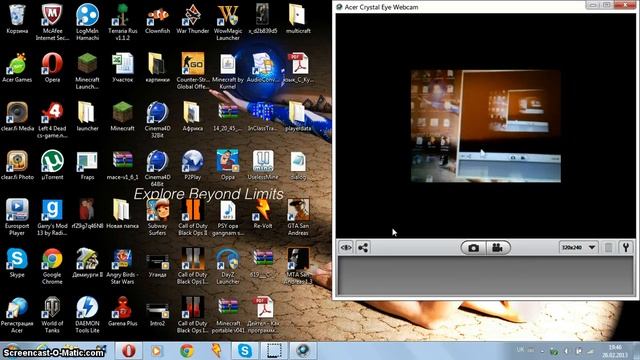Open Counter-Strike Global Offensive shortcut
The height and width of the screenshot is (360, 640).
[193, 71]
